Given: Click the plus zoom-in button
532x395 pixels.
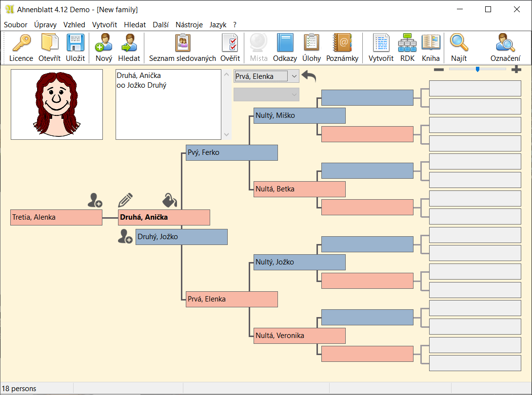Looking at the screenshot, I should point(516,70).
